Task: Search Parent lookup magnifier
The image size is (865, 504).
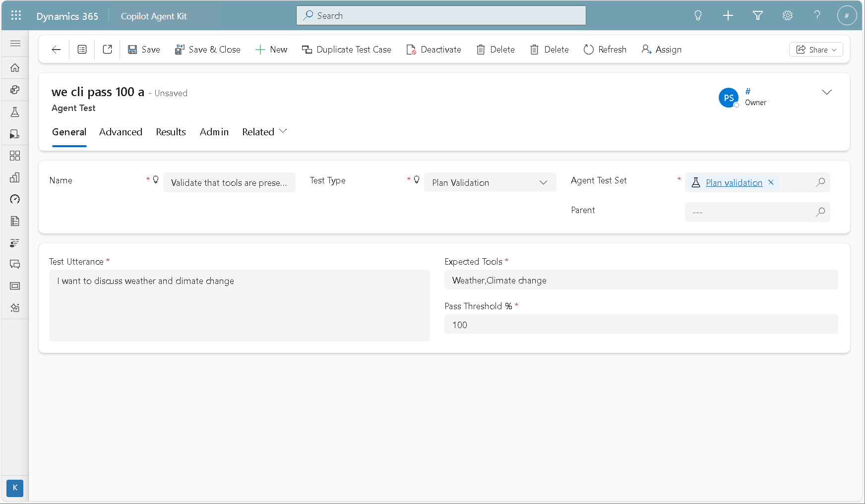Action: coord(820,212)
